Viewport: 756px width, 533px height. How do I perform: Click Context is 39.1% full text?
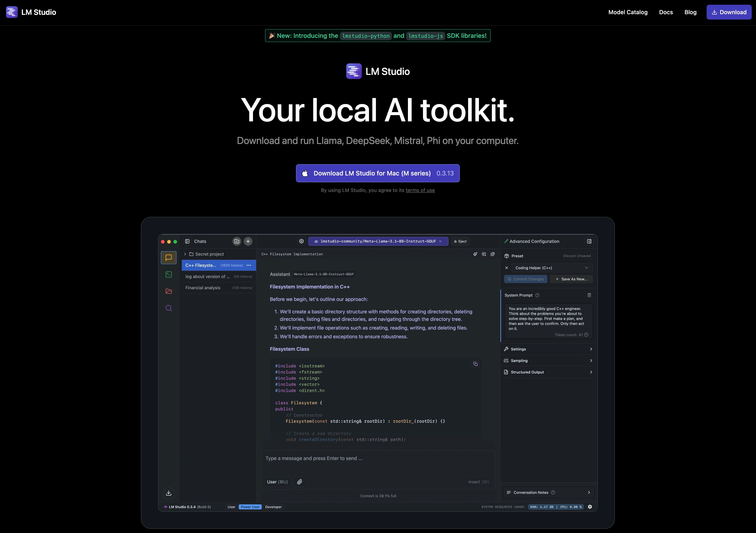point(378,496)
